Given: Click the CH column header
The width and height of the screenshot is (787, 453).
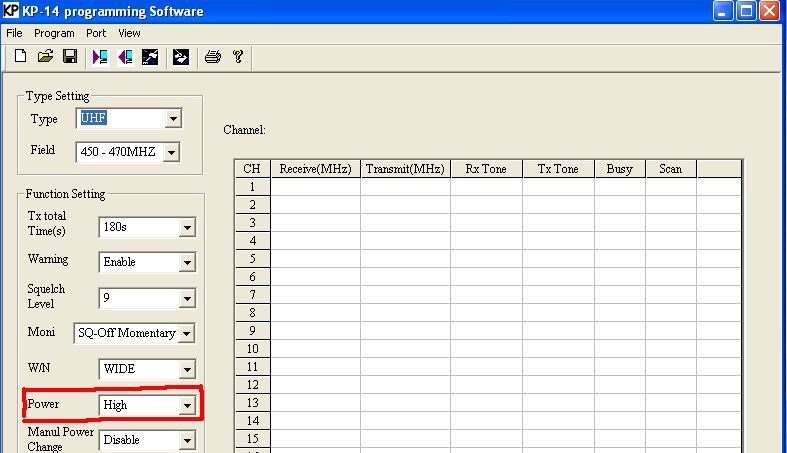Looking at the screenshot, I should click(252, 169).
